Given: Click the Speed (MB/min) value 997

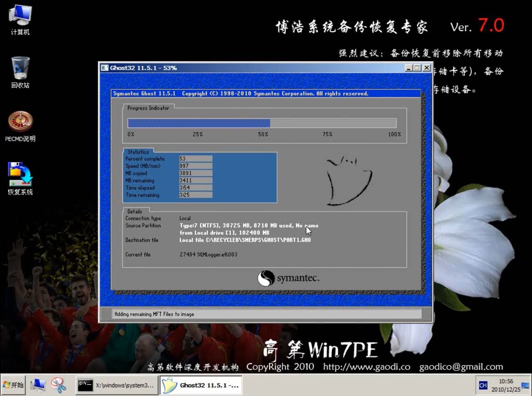Looking at the screenshot, I should pos(195,166).
